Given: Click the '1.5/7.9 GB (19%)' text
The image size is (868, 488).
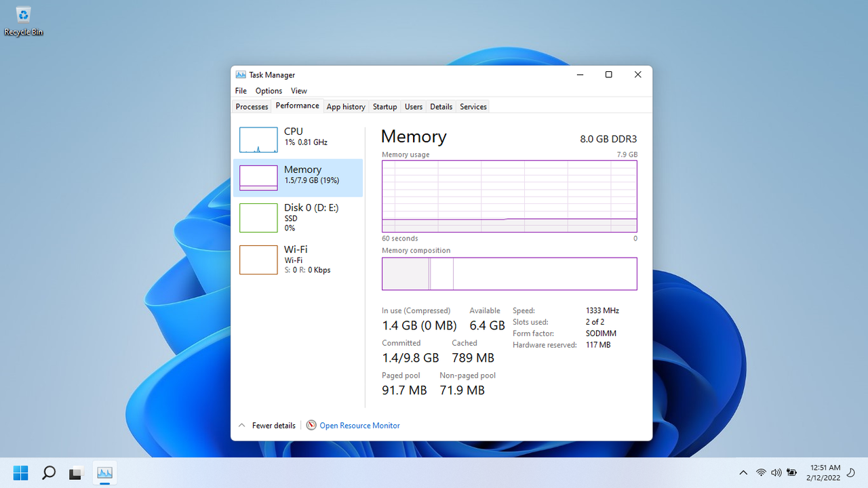Looking at the screenshot, I should pyautogui.click(x=312, y=180).
